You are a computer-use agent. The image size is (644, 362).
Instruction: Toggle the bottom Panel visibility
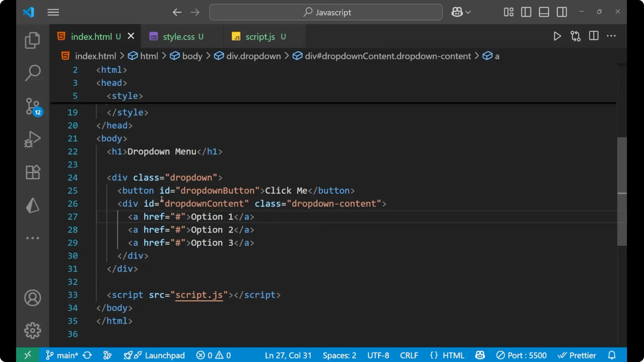544,12
